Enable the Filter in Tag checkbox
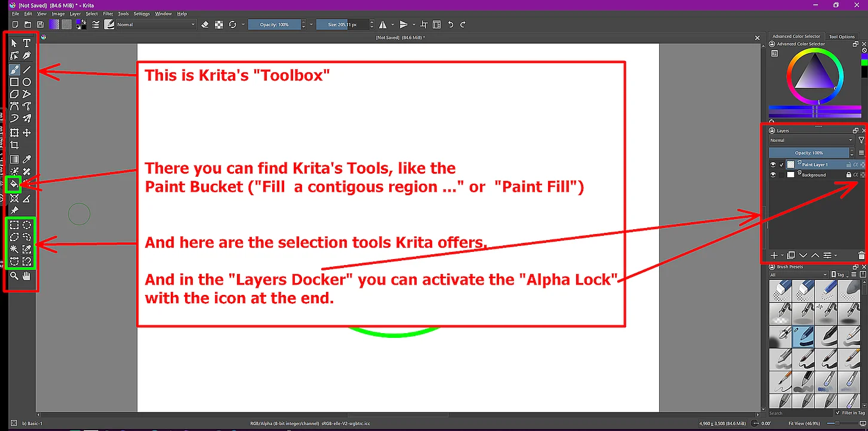The height and width of the screenshot is (431, 868). click(x=838, y=413)
